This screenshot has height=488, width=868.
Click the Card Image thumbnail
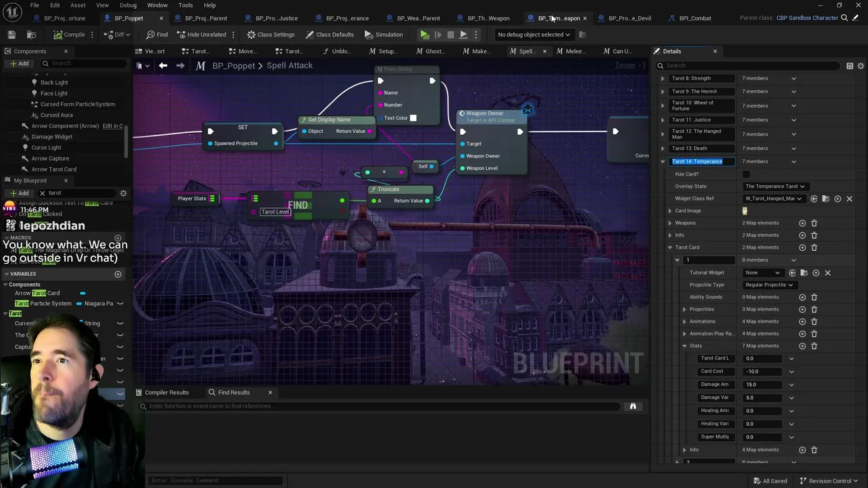pyautogui.click(x=745, y=211)
